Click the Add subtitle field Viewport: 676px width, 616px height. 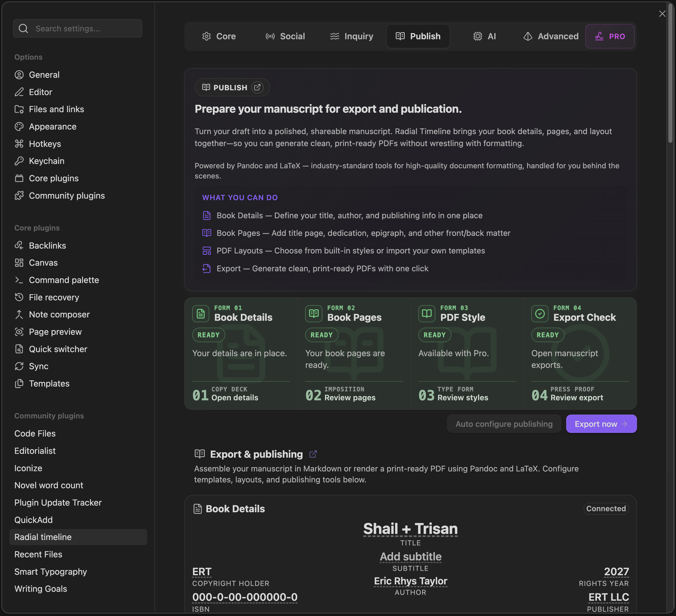(x=410, y=557)
